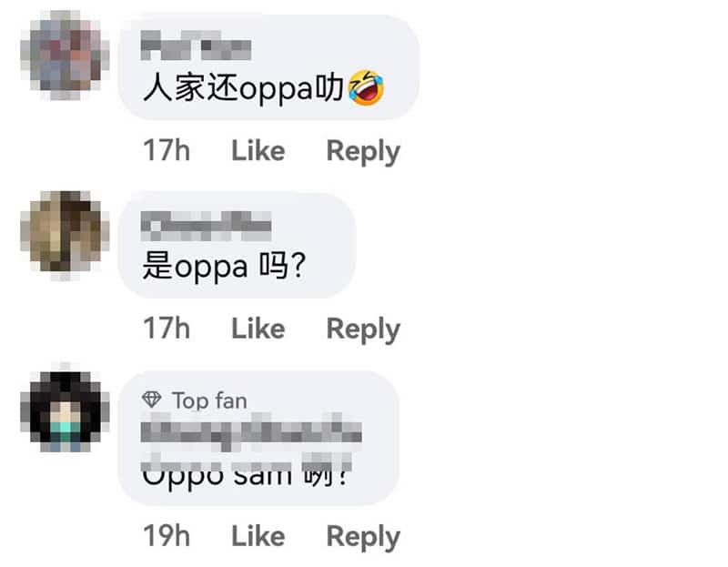
Task: Select the comment text '是oppa 吗?'
Action: click(x=224, y=267)
